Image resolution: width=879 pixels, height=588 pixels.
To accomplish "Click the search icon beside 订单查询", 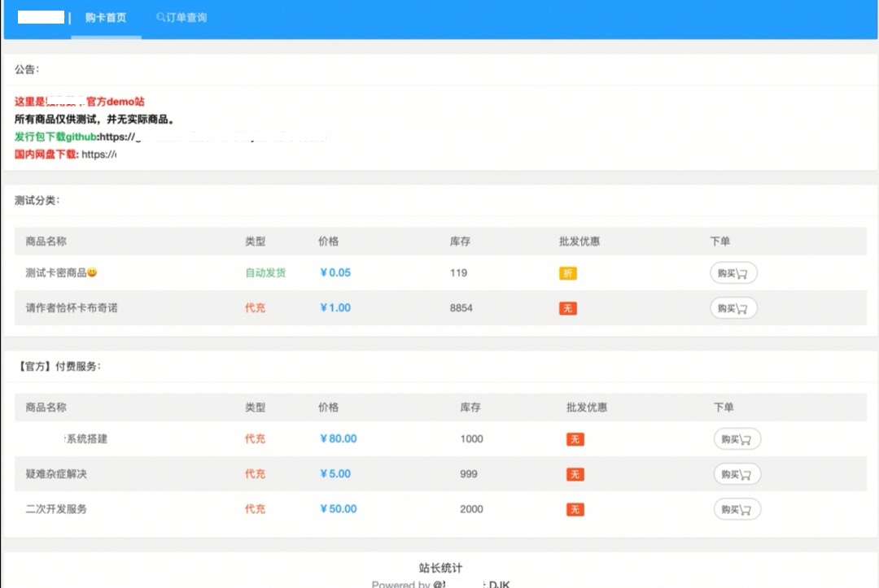I will [x=160, y=17].
